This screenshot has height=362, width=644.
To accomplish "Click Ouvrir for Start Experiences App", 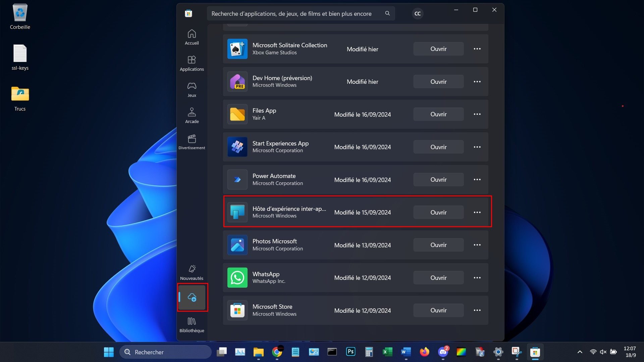I will coord(438,147).
